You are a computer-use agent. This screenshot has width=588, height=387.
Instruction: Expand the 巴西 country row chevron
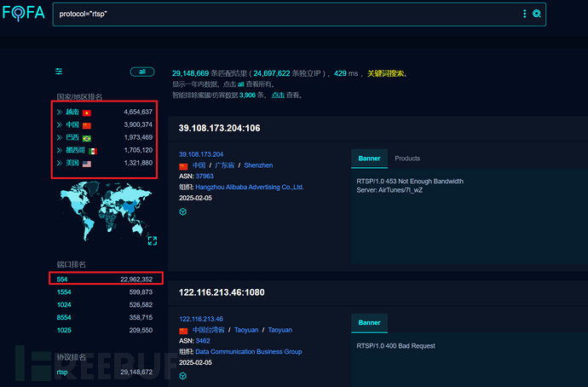60,137
